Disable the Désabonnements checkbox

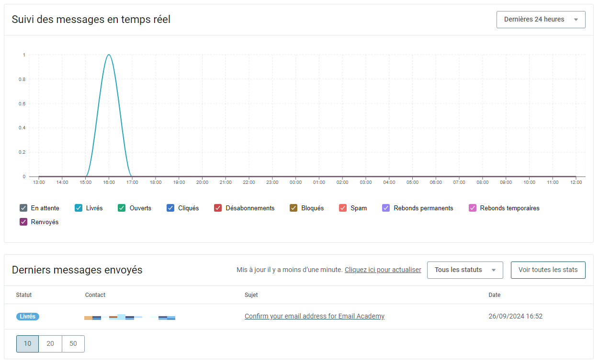[218, 208]
